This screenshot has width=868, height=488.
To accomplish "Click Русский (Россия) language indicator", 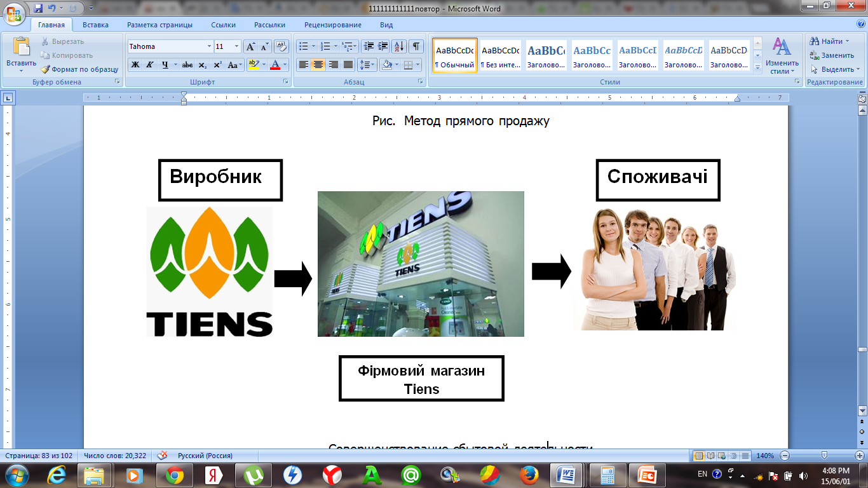I will tap(205, 456).
